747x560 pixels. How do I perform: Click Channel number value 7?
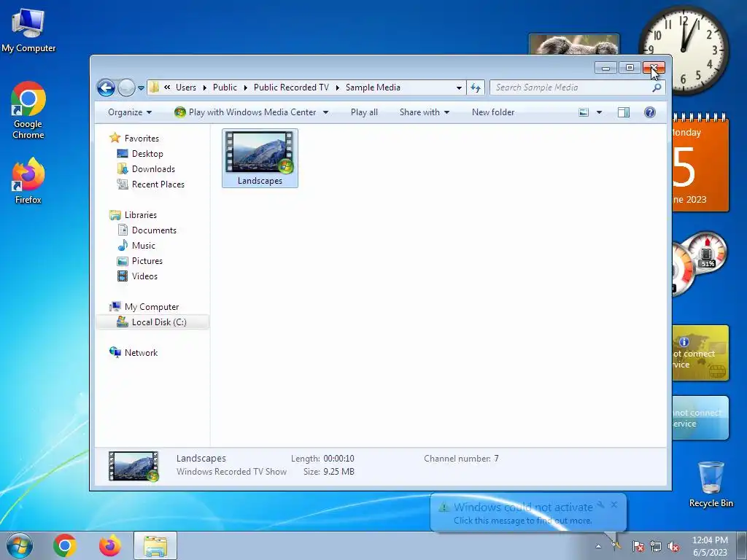coord(496,459)
